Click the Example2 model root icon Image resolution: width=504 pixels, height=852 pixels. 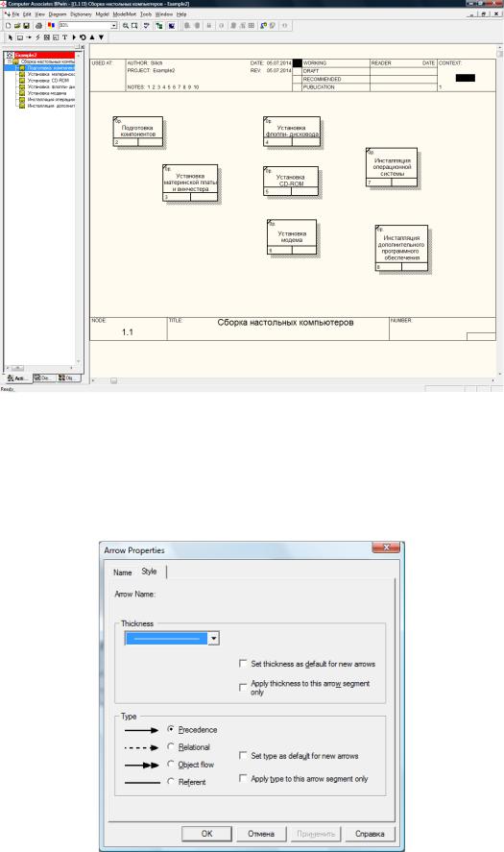click(x=10, y=56)
